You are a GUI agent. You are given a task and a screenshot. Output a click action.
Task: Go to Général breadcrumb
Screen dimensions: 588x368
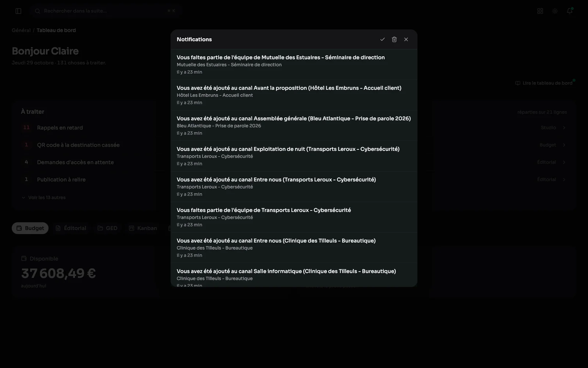coord(21,30)
